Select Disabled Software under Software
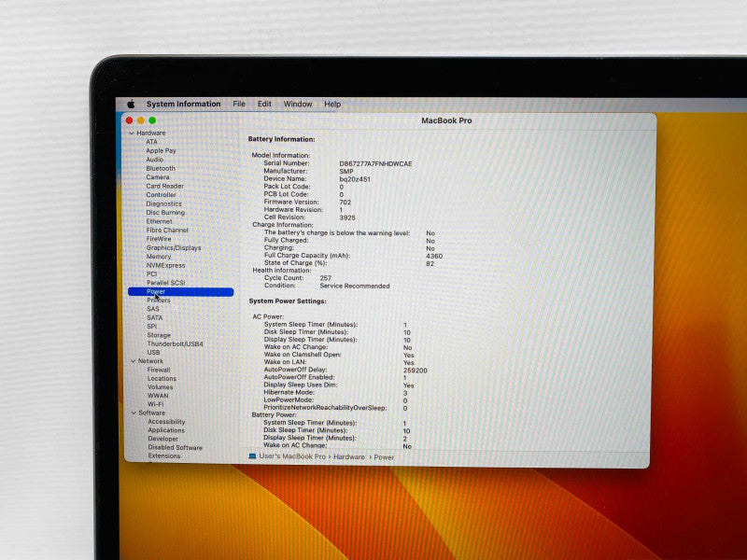This screenshot has width=747, height=560. coord(175,448)
